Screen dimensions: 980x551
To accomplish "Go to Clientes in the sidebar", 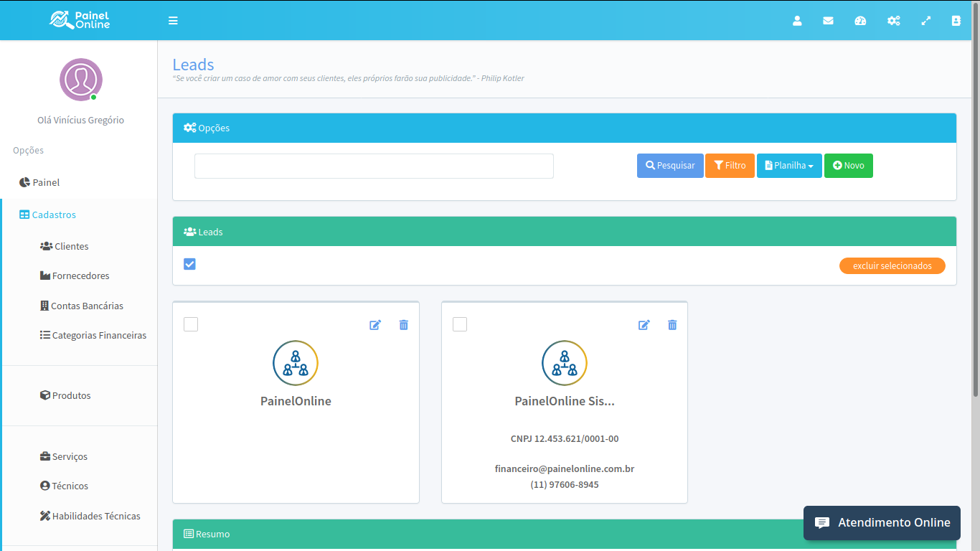I will click(x=71, y=246).
